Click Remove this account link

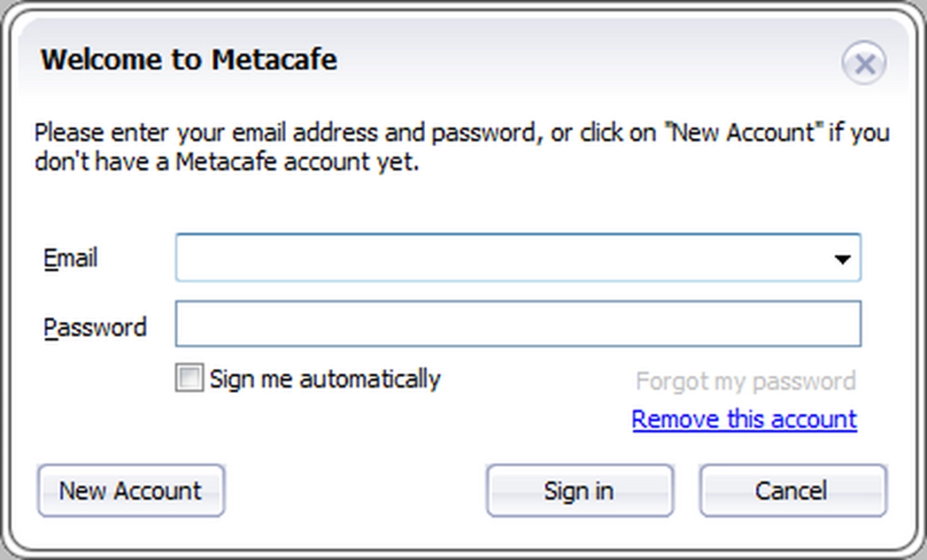(x=743, y=419)
